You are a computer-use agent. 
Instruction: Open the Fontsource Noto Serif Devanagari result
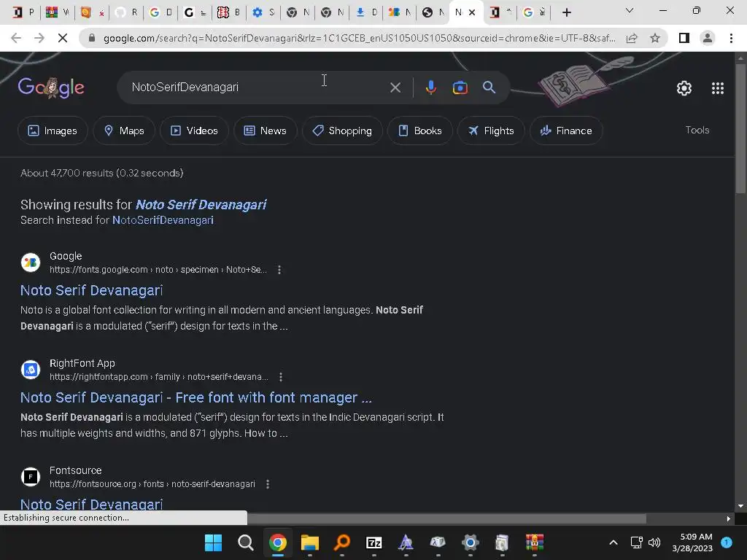(91, 505)
